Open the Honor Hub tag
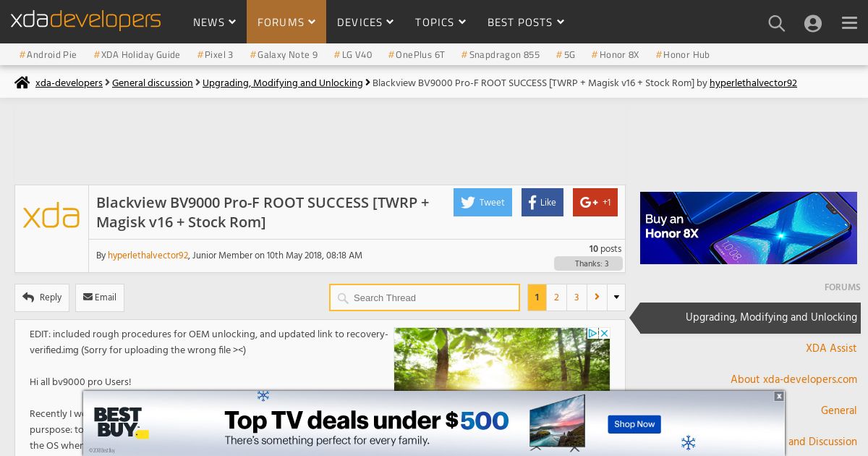Image resolution: width=868 pixels, height=456 pixels. 683,55
